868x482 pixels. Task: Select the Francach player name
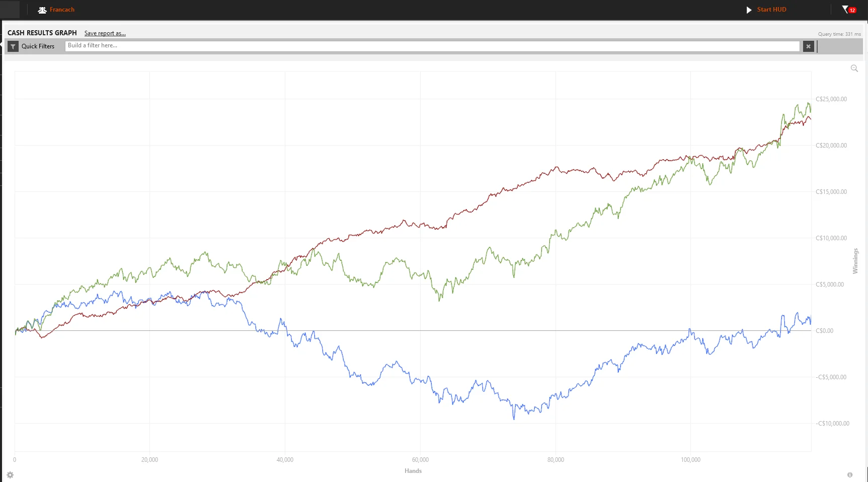pos(62,10)
